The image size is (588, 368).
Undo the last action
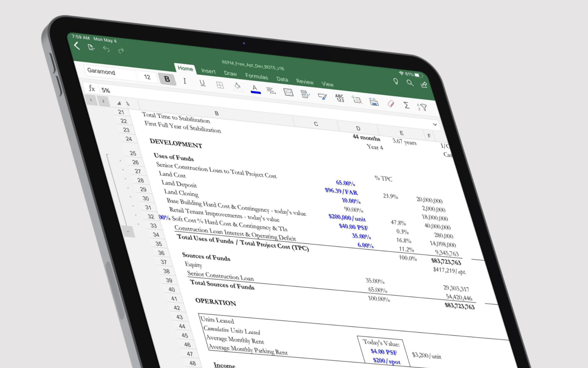tap(106, 49)
